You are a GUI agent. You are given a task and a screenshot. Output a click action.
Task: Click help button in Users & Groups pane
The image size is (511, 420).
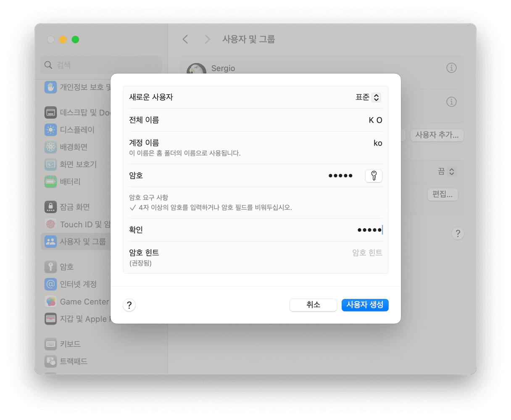(x=458, y=234)
